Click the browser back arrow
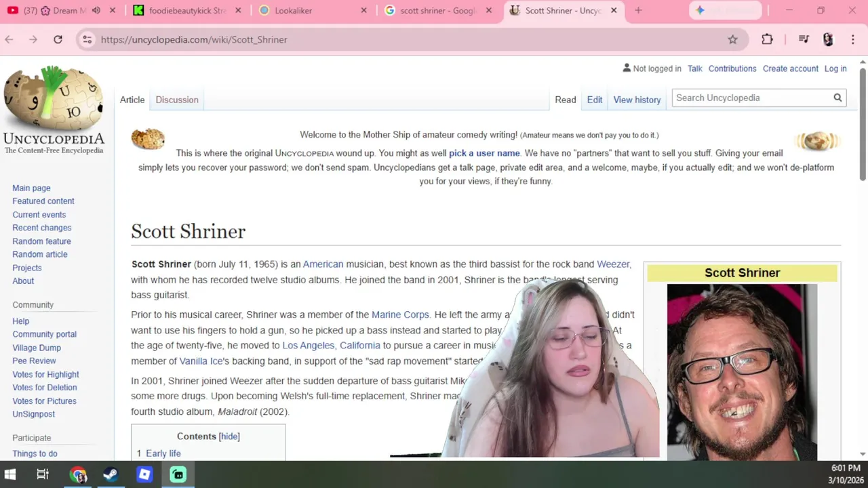 [x=9, y=39]
